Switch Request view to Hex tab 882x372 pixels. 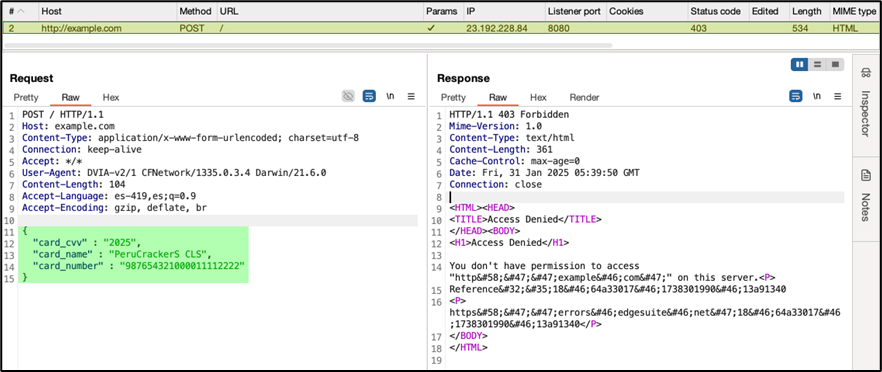click(x=111, y=97)
